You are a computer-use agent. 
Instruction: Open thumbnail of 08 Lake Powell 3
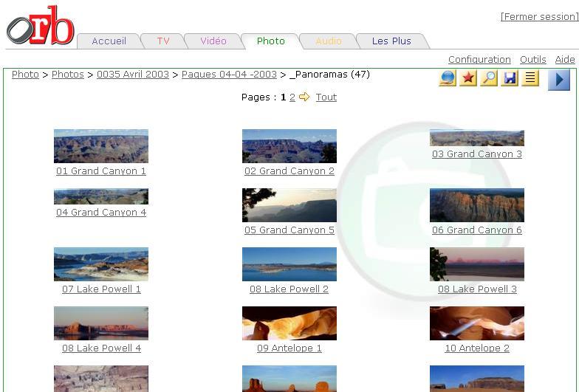click(x=477, y=264)
